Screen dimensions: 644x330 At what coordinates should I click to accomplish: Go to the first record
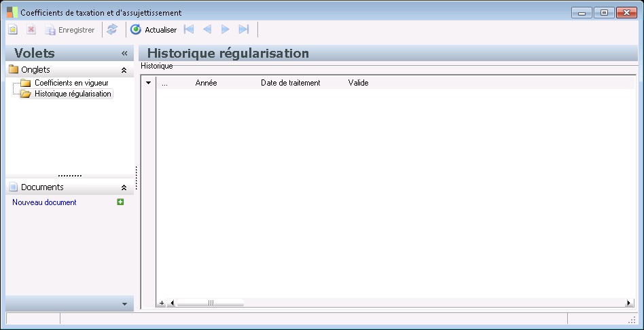(x=189, y=30)
